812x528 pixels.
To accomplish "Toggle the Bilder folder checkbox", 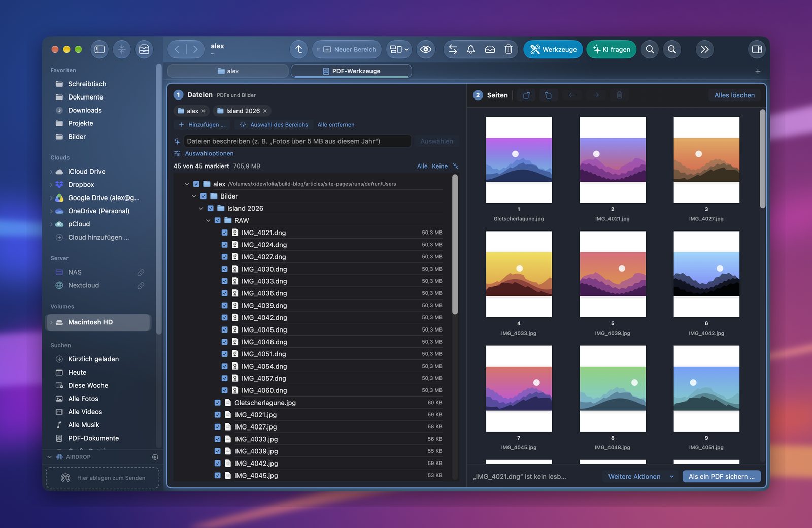I will [x=204, y=196].
